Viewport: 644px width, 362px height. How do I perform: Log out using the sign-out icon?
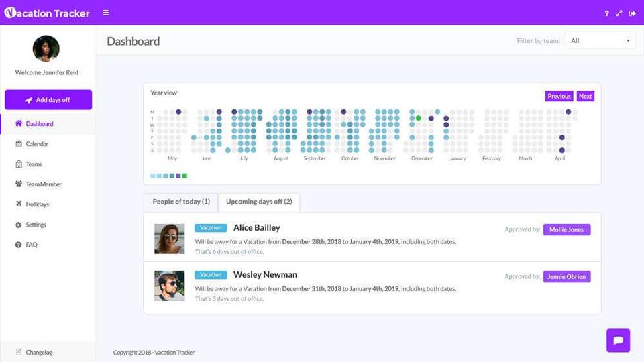[632, 13]
